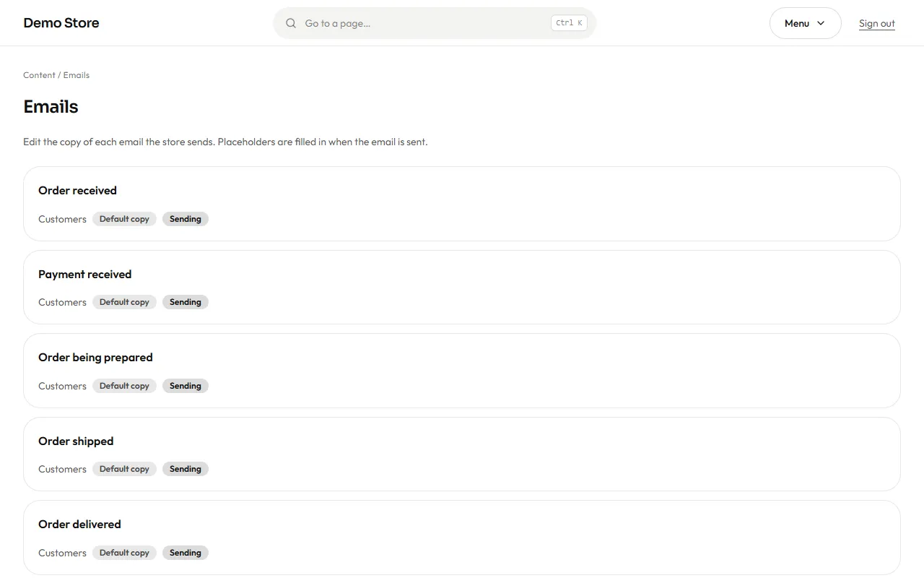
Task: Click the Emails page heading
Action: click(x=51, y=106)
